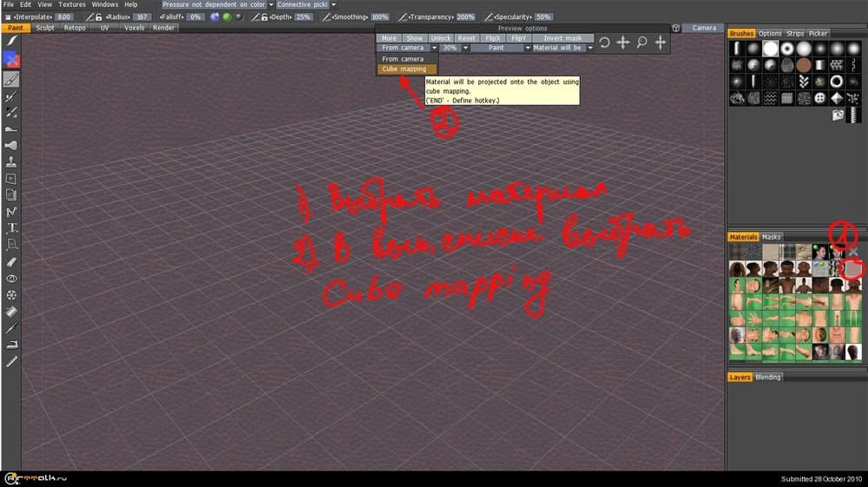Screen dimensions: 868x487
Task: Click the eye icon in left toolbar
Action: 12,279
